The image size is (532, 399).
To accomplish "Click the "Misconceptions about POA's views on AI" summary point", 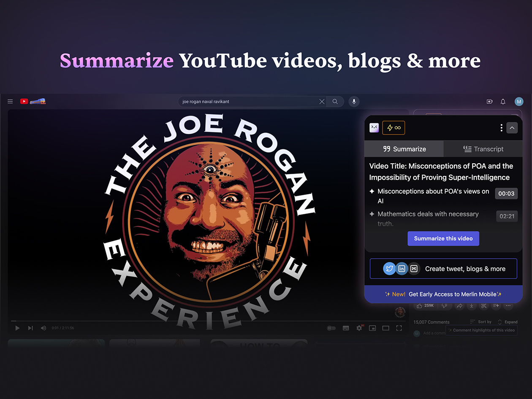I will coord(433,196).
